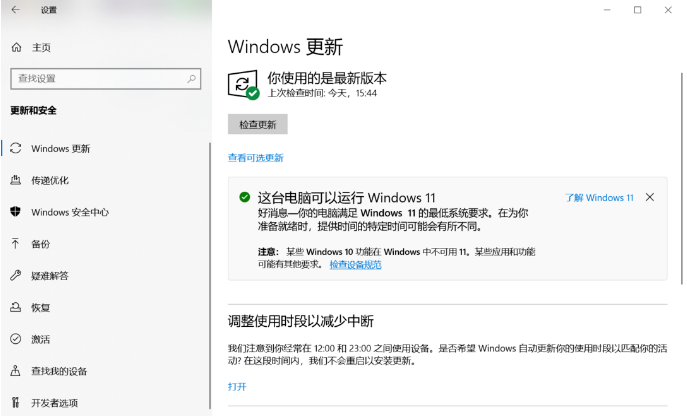The width and height of the screenshot is (687, 416).
Task: Click the 疑难解答 wrench icon
Action: coord(16,276)
